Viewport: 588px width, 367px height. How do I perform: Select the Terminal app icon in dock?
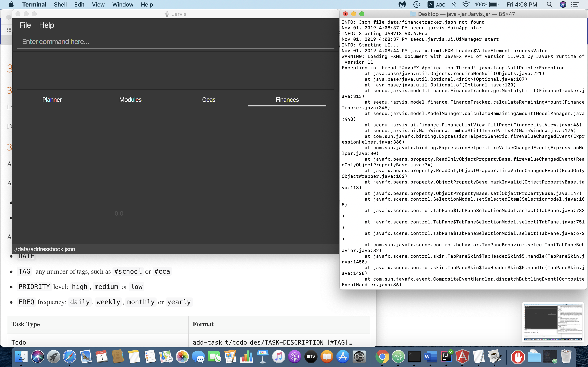[413, 357]
